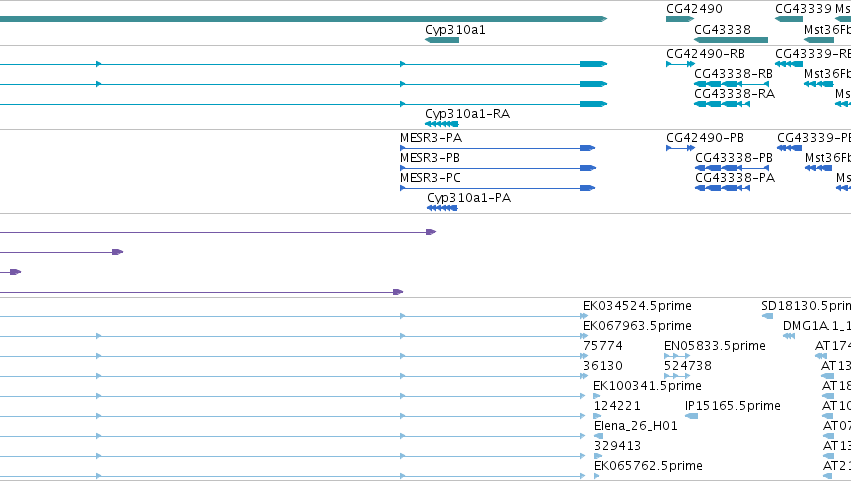Pick the long teal gene bar at top
The width and height of the screenshot is (851, 481).
click(303, 19)
